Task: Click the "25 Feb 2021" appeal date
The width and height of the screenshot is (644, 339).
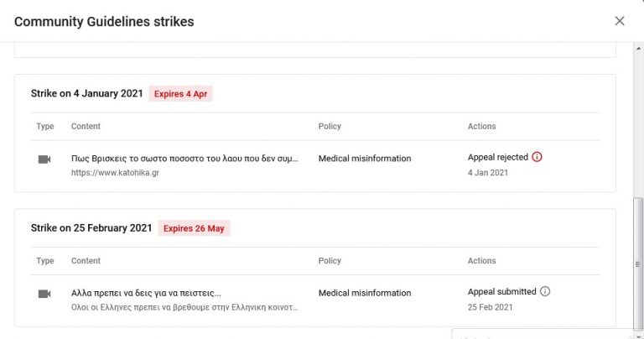Action: [x=489, y=307]
